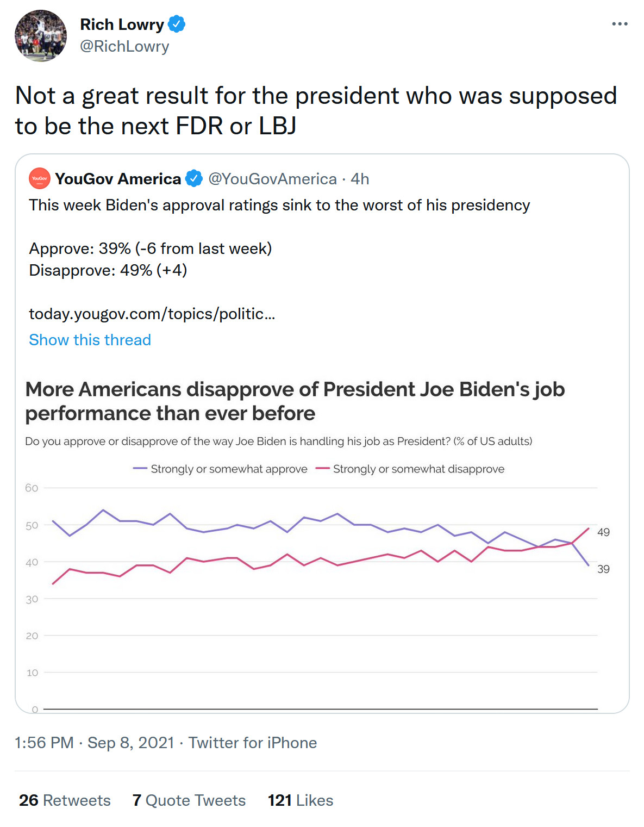Image resolution: width=644 pixels, height=827 pixels.
Task: Click Rich Lowry's blue verified badge
Action: tap(177, 24)
